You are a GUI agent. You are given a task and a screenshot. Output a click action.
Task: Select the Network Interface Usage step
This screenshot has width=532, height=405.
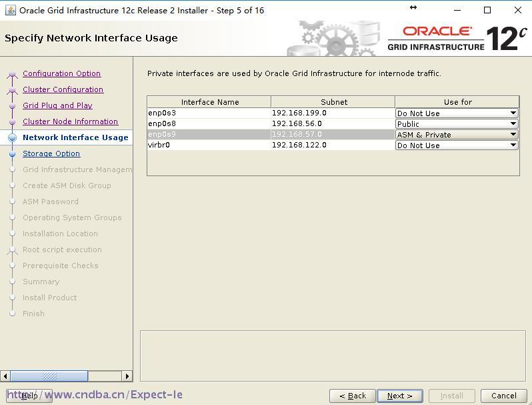(x=75, y=137)
